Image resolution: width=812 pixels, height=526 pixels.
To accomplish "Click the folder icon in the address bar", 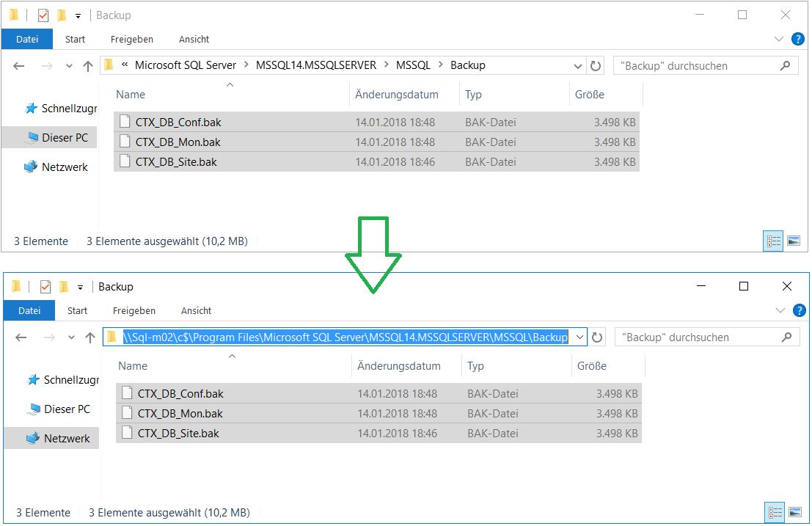I will pyautogui.click(x=109, y=65).
